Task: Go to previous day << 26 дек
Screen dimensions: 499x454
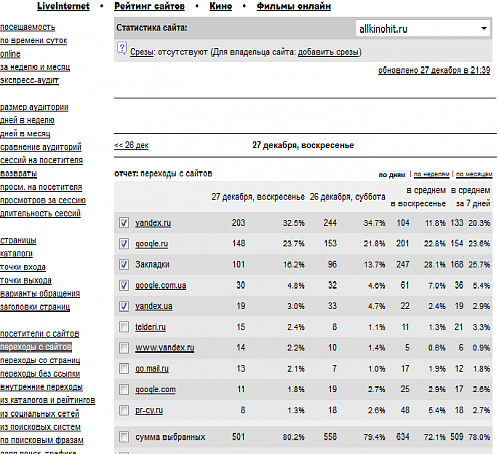Action: point(131,145)
